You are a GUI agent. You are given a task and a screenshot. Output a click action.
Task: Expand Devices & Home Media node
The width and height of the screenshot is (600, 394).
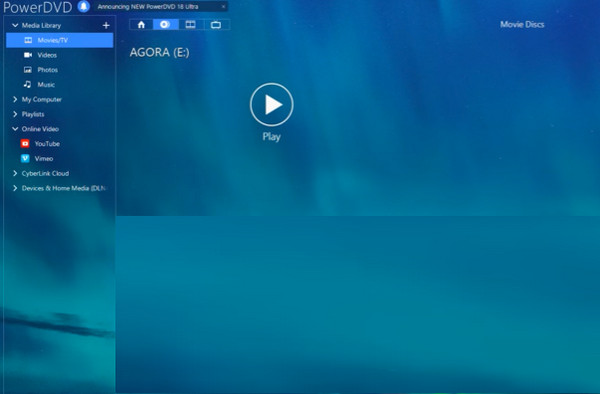[15, 188]
